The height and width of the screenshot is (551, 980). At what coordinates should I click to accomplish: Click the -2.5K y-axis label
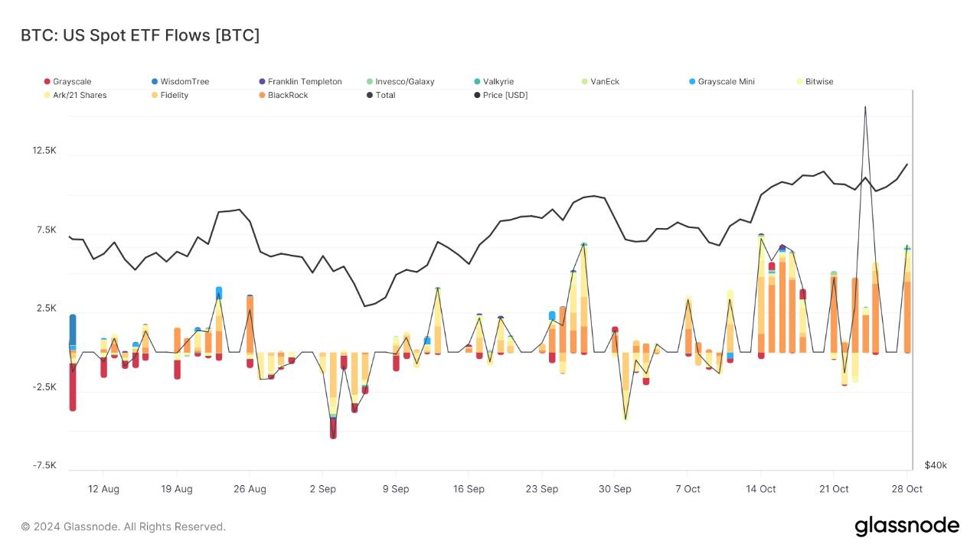click(x=44, y=387)
